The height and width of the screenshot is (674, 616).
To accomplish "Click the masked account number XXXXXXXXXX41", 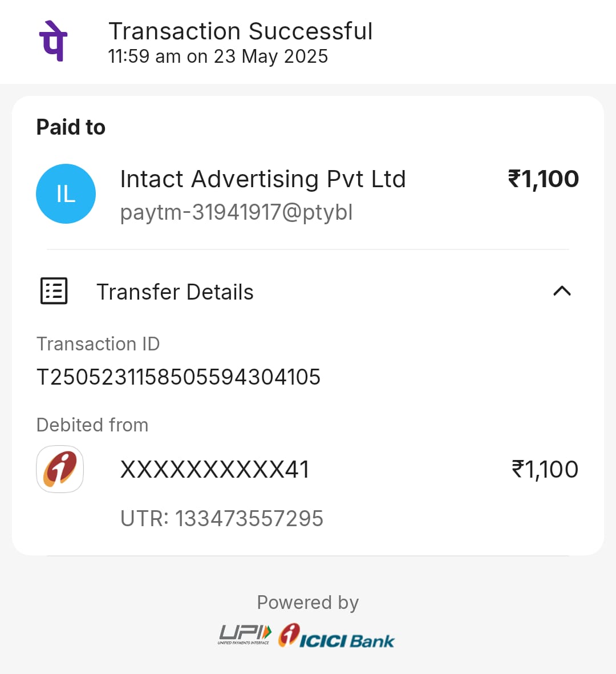I will click(x=214, y=470).
